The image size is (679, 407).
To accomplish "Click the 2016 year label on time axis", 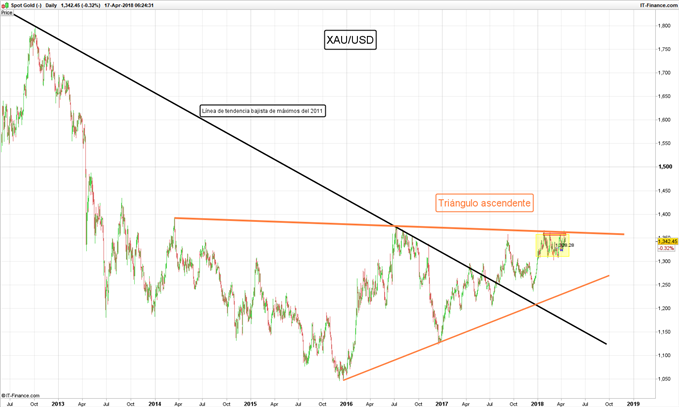I will click(346, 404).
